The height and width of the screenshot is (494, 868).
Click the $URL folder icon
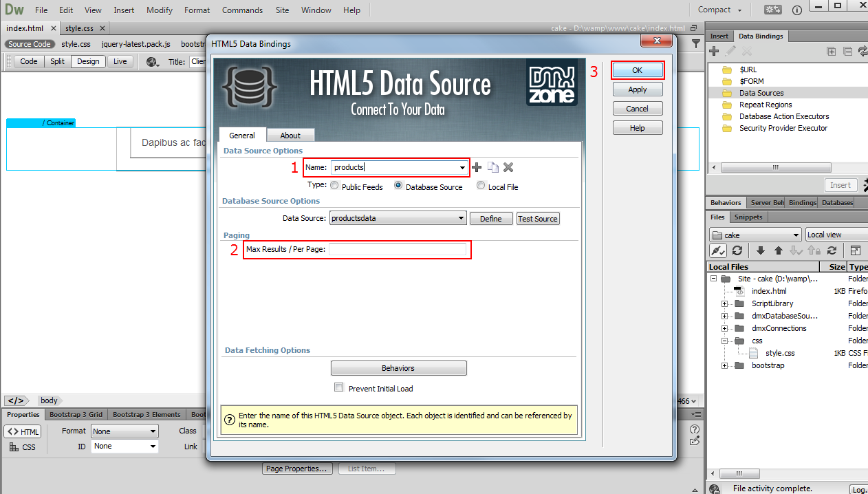point(726,69)
